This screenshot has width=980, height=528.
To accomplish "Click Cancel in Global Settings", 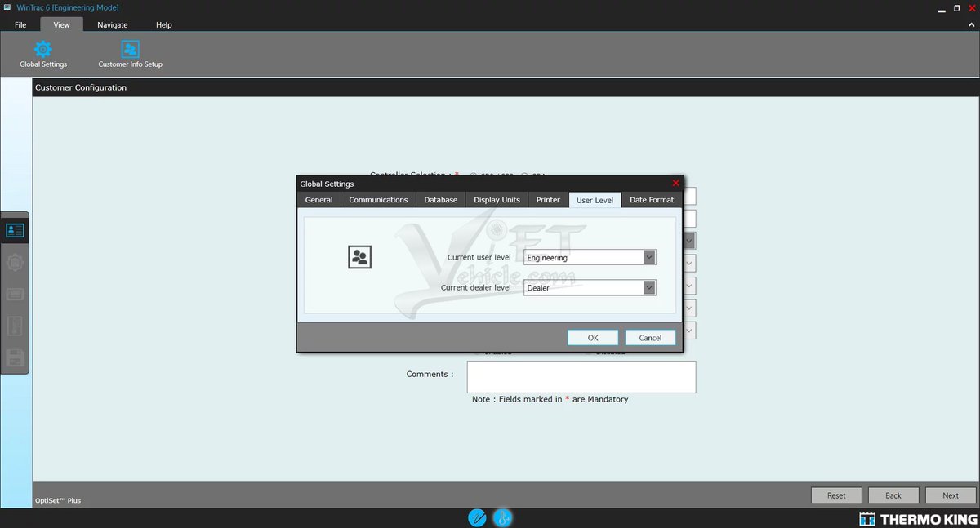I will pyautogui.click(x=650, y=338).
